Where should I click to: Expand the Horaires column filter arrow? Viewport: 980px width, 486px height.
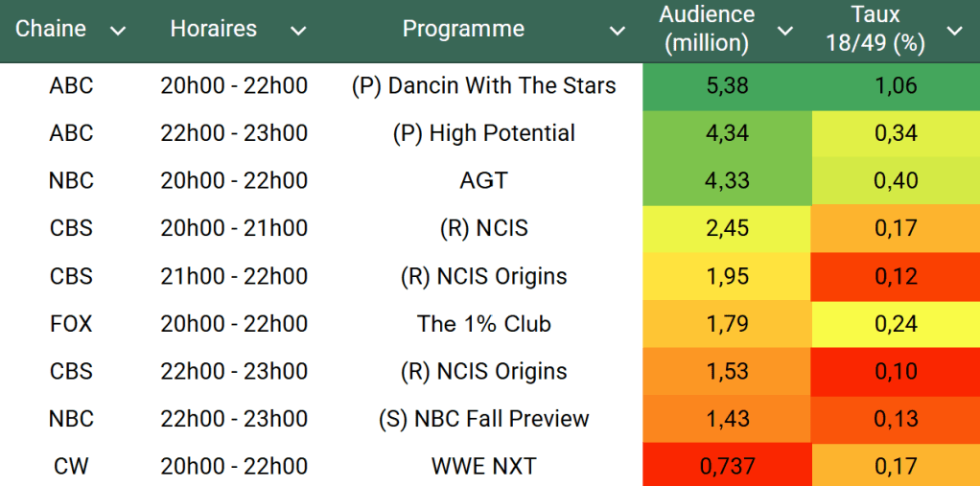point(298,31)
